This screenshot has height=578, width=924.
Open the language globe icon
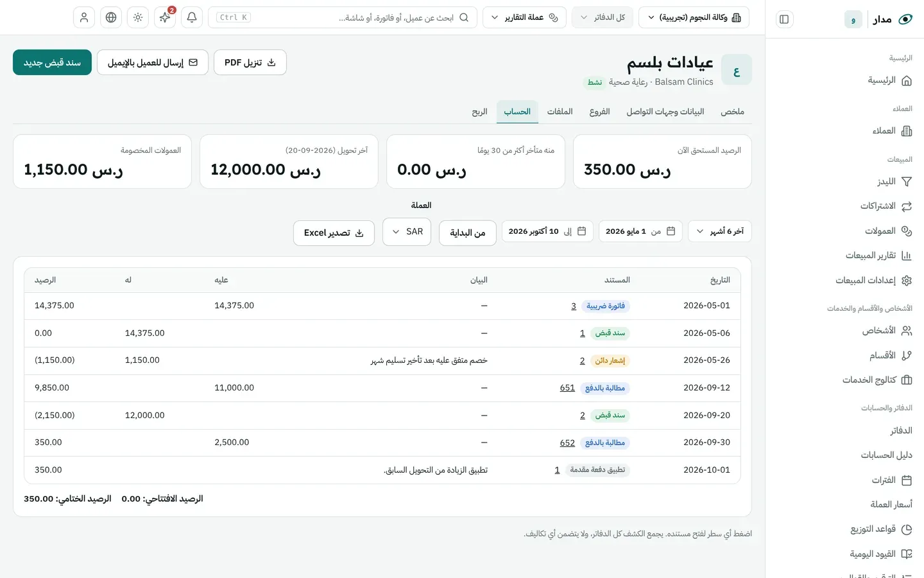coord(111,17)
